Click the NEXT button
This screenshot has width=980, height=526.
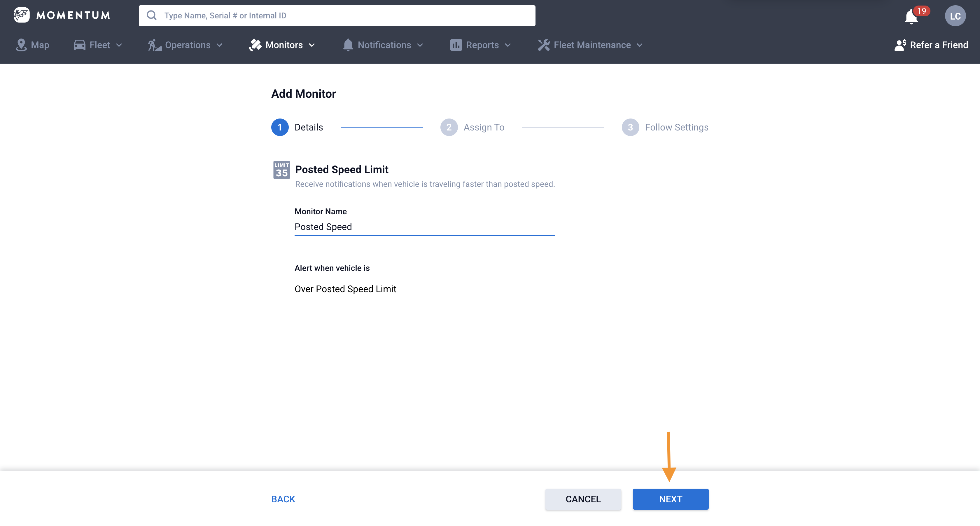tap(670, 499)
